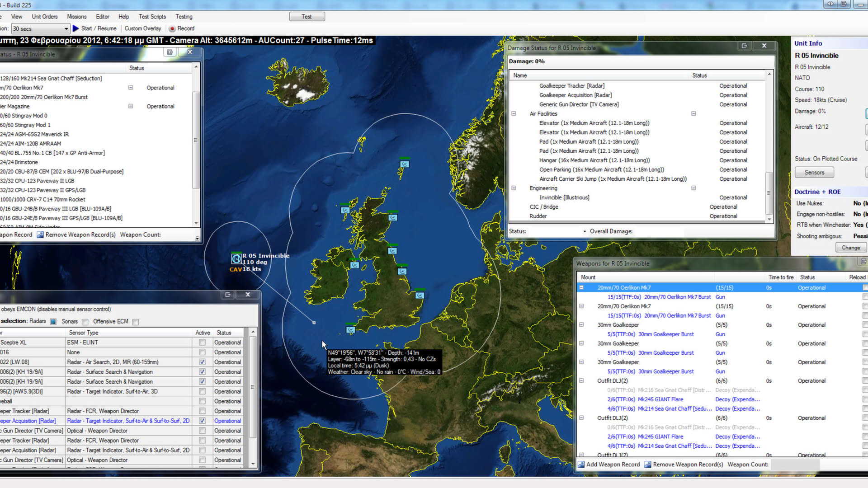Viewport: 868px width, 488px height.
Task: Select the airbase marker in northeast Scotland
Action: (393, 217)
